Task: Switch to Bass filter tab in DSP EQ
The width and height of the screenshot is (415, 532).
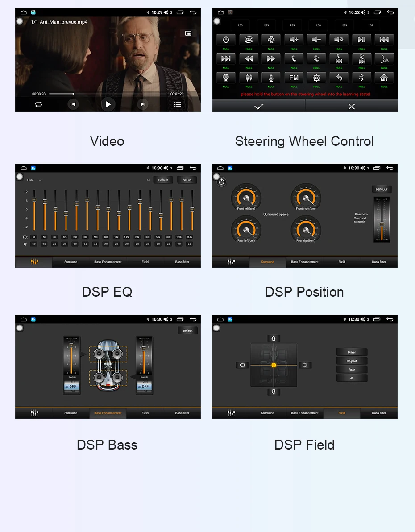Action: (182, 262)
